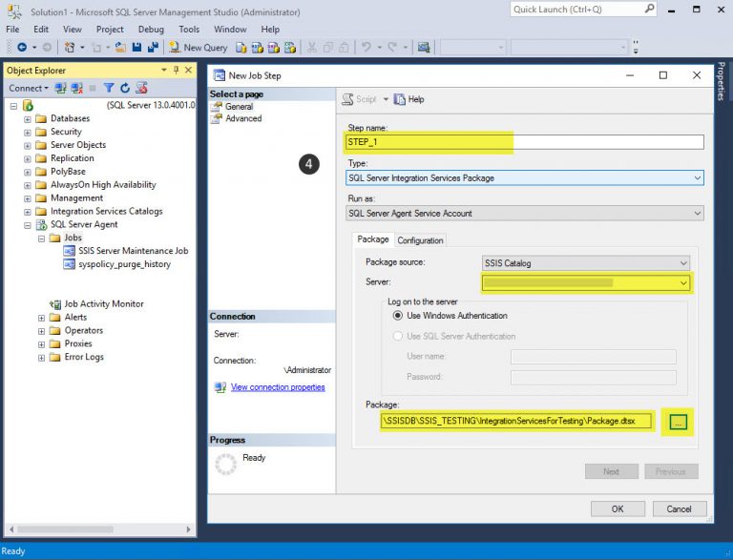Open the Debug menu
Viewport: 733px width, 560px height.
pos(151,29)
